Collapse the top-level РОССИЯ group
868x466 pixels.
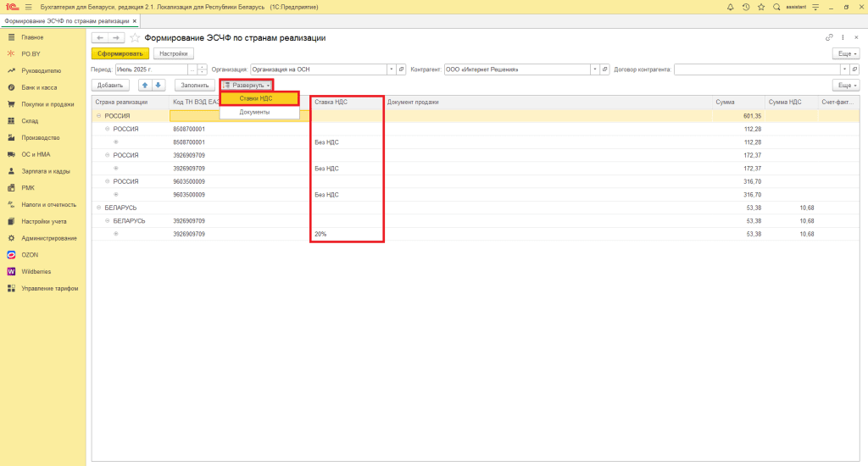point(98,116)
